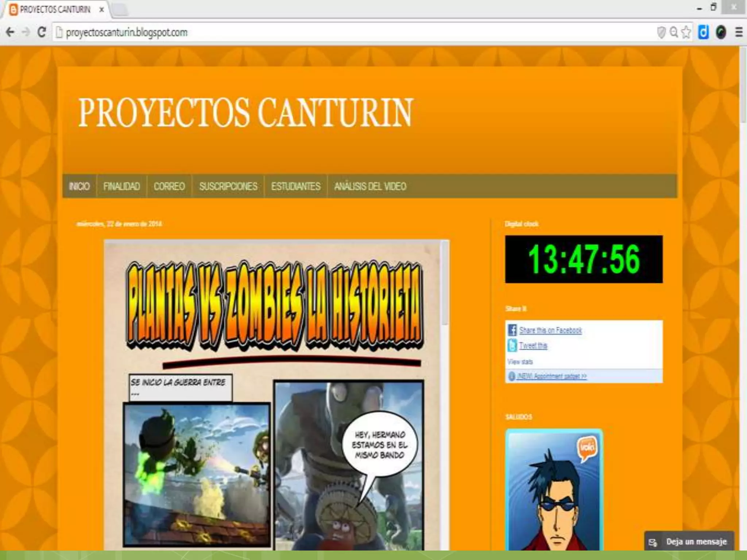Select the ESTUDIANTES menu item
This screenshot has height=560, width=747.
click(x=296, y=186)
